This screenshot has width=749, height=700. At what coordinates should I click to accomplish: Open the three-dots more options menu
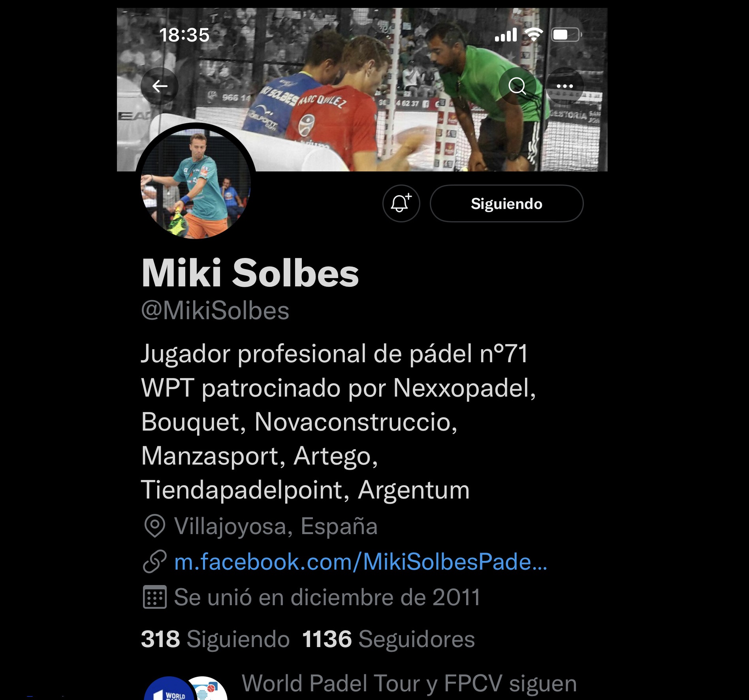[x=565, y=86]
